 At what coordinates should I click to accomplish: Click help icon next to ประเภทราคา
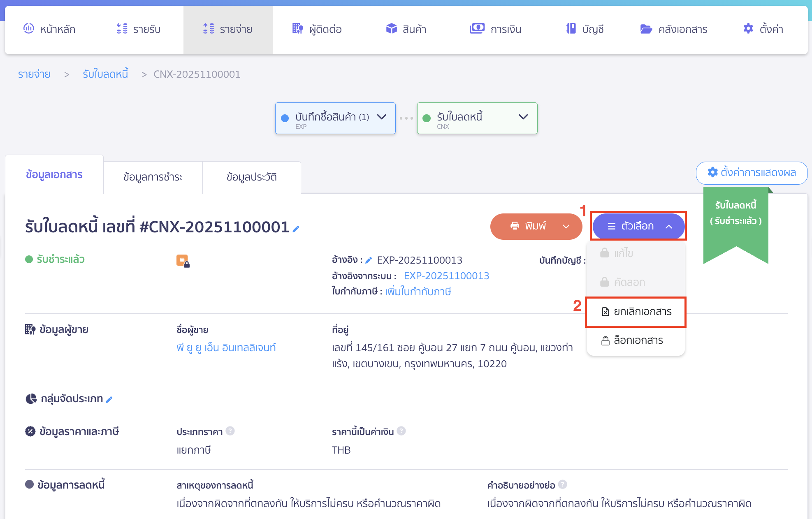click(x=230, y=431)
